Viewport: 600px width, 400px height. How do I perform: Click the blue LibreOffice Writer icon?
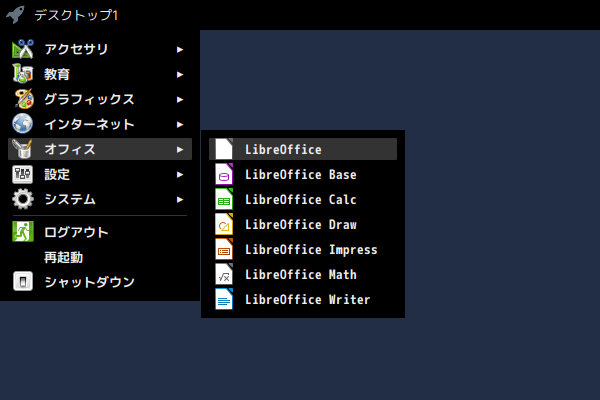[224, 299]
